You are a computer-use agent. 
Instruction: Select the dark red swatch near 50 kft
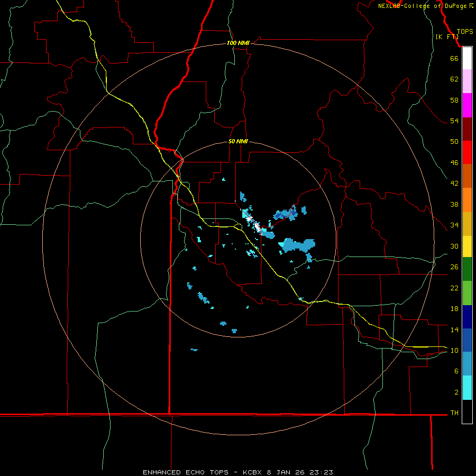(x=467, y=129)
